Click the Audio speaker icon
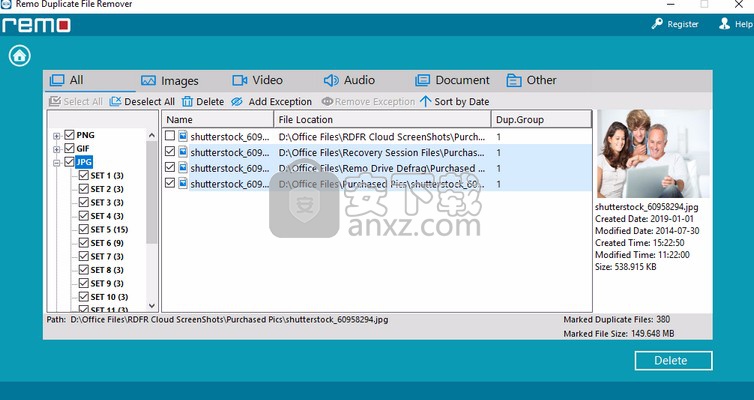This screenshot has height=400, width=754. pyautogui.click(x=331, y=80)
